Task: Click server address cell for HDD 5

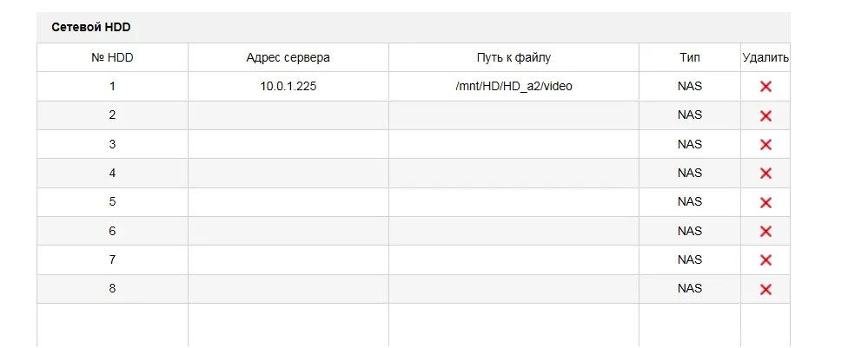Action: (x=288, y=202)
